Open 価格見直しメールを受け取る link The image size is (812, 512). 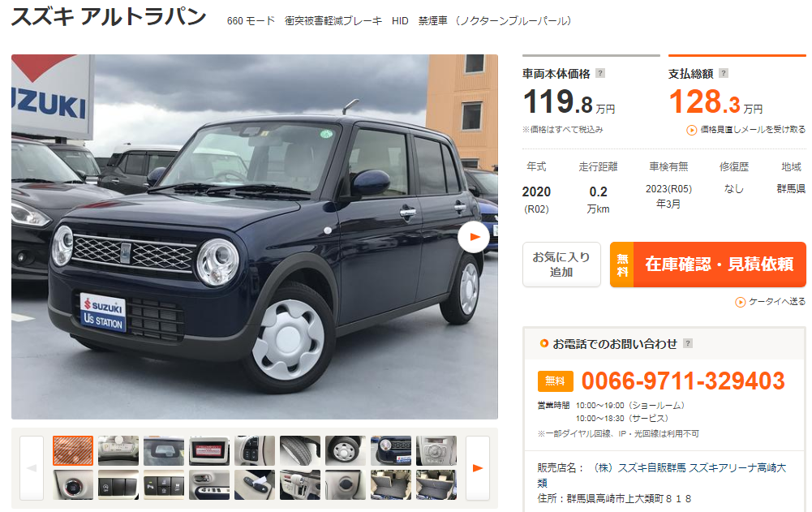point(753,130)
